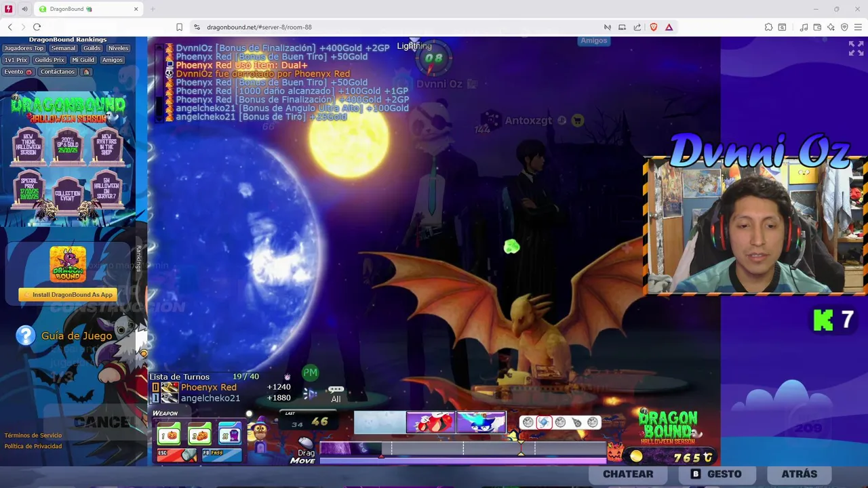
Task: Click the address bar URL
Action: [x=259, y=27]
